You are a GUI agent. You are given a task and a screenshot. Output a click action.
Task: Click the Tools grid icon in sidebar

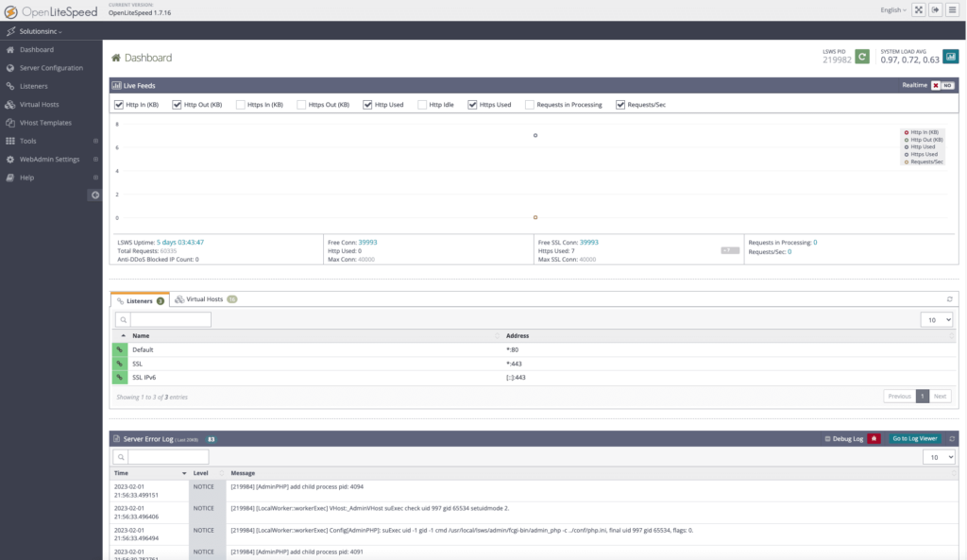click(9, 141)
